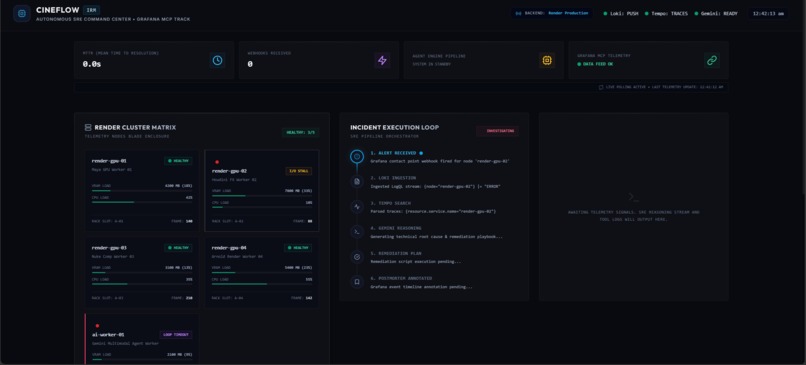Click the HEALTHY badge on render-gpu-01

178,161
